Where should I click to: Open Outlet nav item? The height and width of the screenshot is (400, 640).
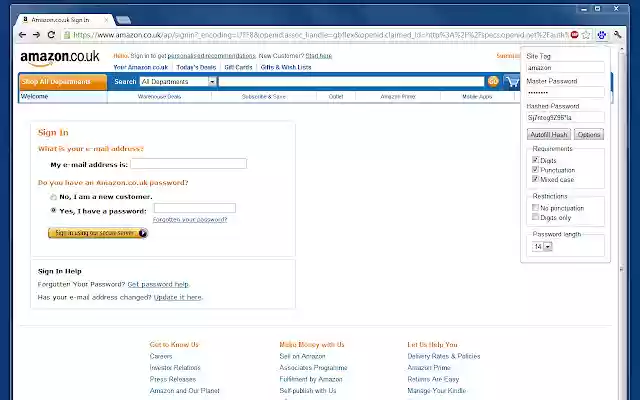(336, 97)
